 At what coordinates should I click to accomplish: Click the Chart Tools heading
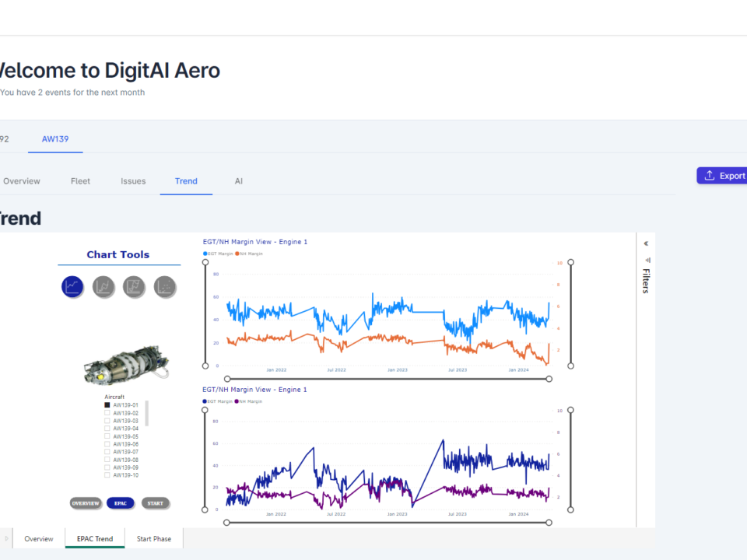pyautogui.click(x=118, y=255)
